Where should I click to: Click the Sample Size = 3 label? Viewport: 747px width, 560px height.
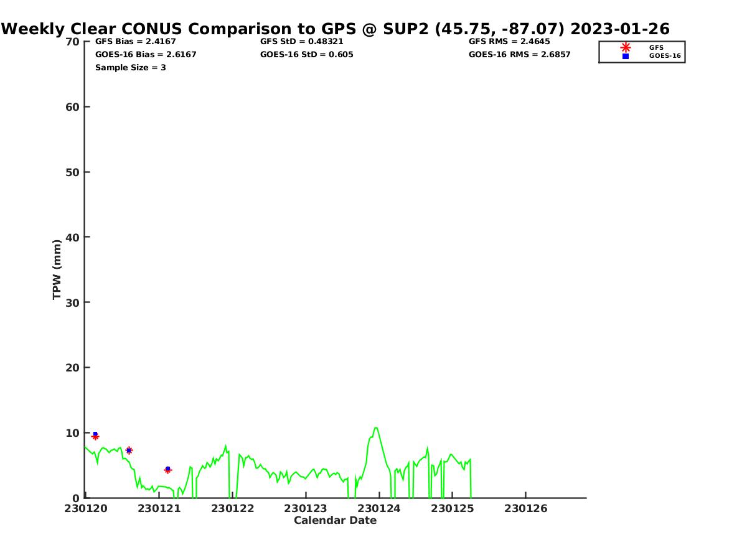click(130, 68)
